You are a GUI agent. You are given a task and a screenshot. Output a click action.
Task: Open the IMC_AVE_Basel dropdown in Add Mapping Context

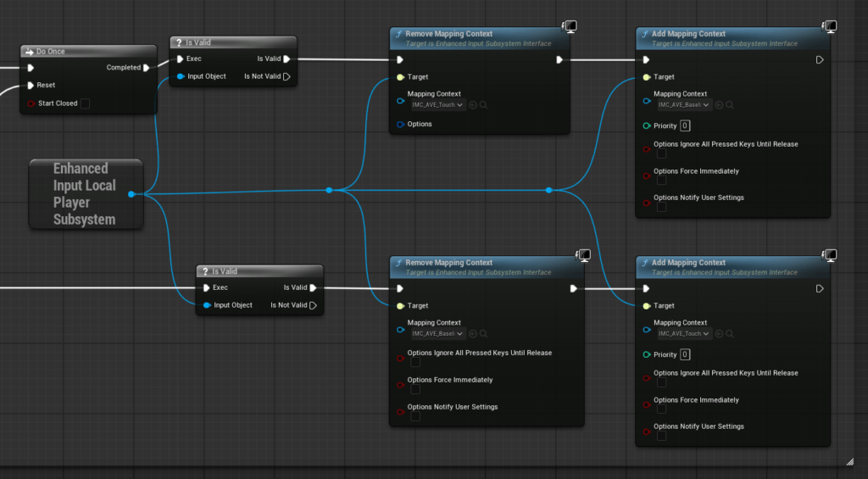click(x=683, y=105)
